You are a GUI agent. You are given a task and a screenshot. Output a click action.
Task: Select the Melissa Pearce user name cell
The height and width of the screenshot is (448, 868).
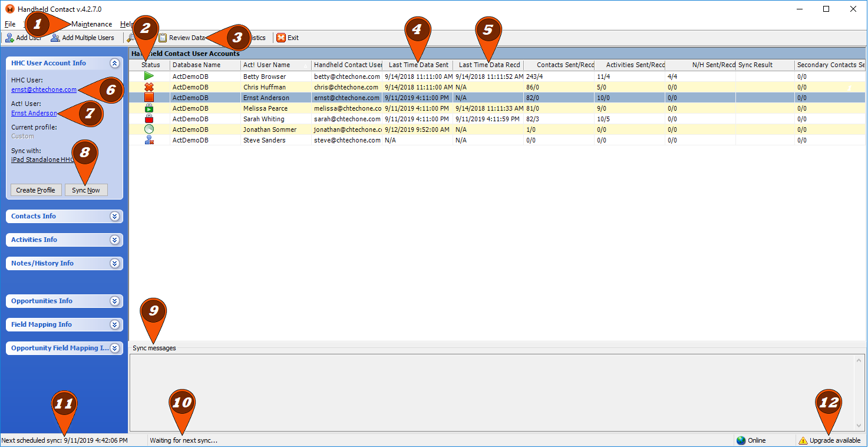point(276,108)
